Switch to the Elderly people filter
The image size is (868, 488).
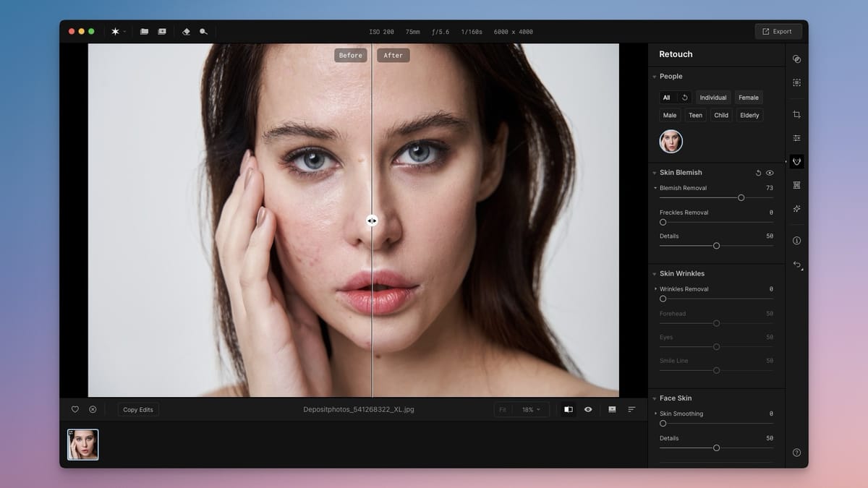749,114
